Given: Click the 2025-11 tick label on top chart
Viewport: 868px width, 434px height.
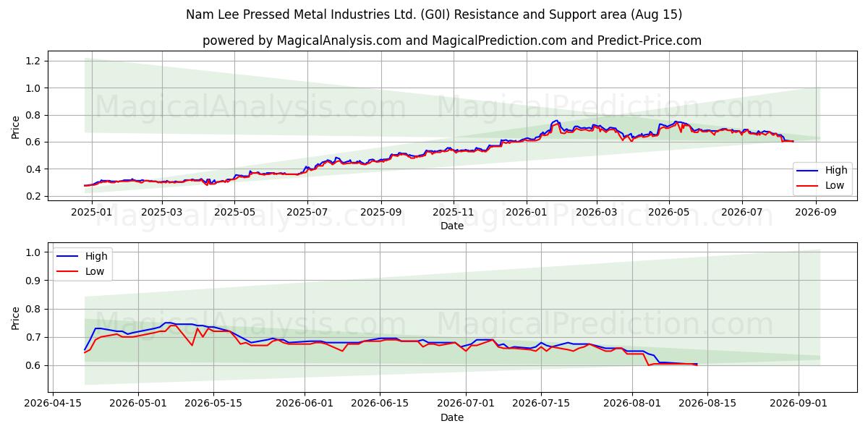Looking at the screenshot, I should (x=454, y=213).
